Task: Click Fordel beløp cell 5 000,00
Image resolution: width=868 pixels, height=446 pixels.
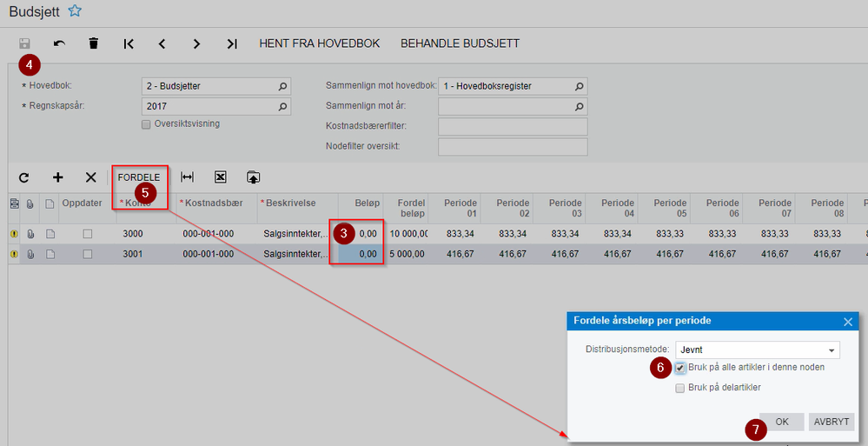Action: click(405, 255)
